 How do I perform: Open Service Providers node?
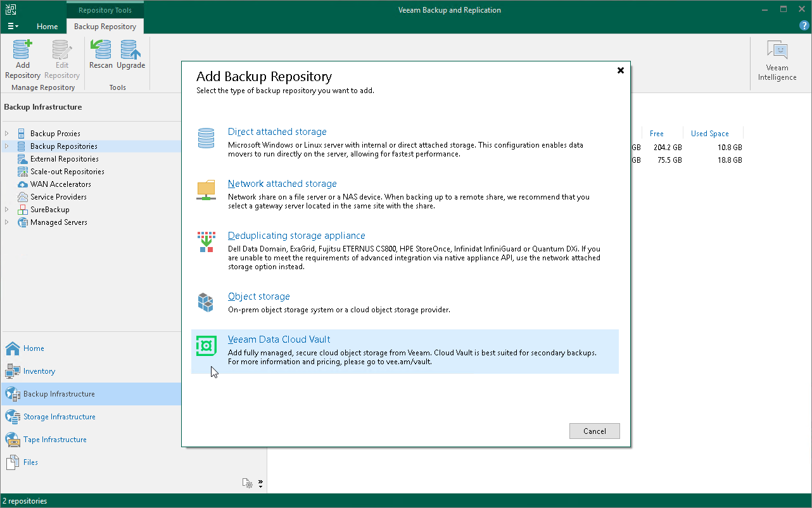[x=58, y=197]
